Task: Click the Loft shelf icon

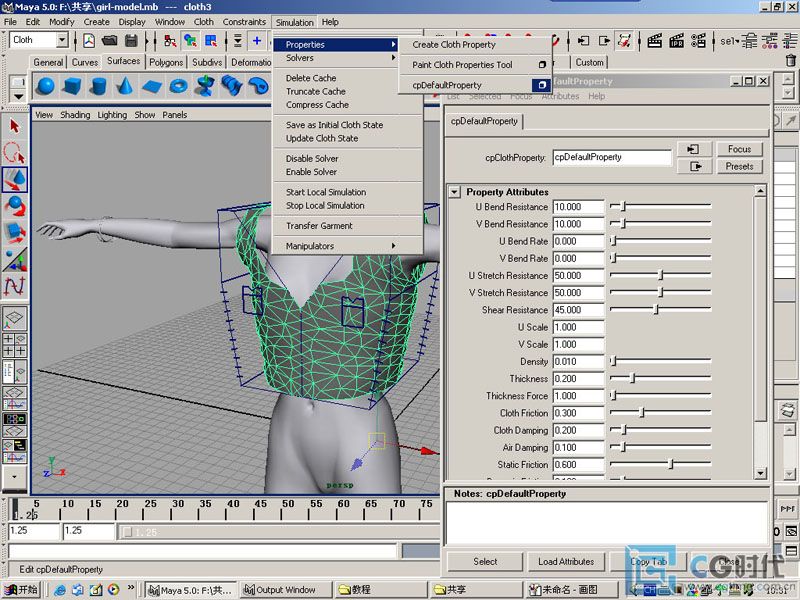Action: pyautogui.click(x=232, y=86)
